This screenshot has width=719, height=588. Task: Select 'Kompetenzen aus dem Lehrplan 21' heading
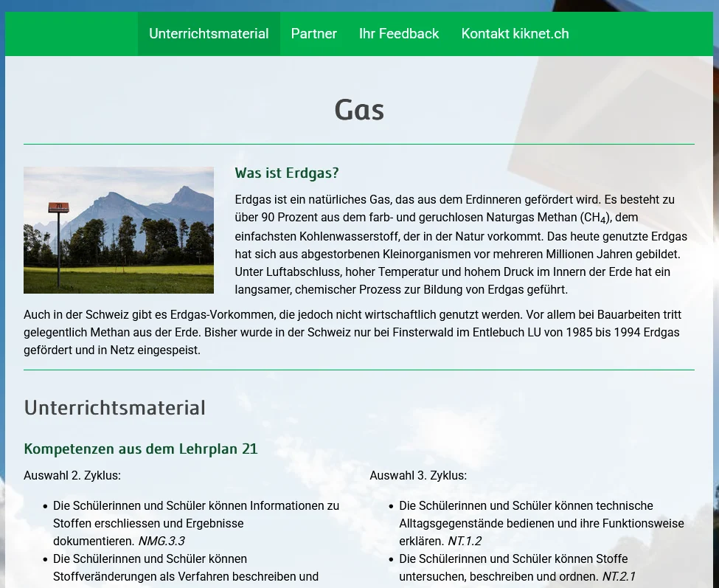coord(140,449)
